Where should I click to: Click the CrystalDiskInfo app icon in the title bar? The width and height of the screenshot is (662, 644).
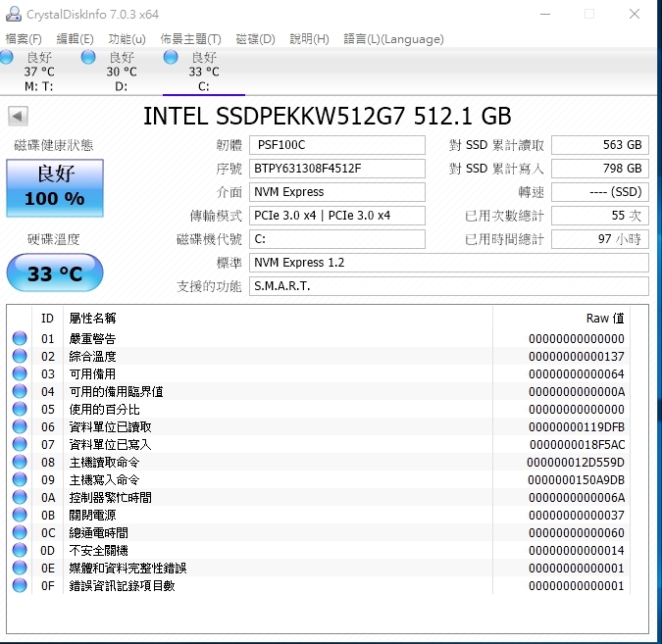(14, 14)
